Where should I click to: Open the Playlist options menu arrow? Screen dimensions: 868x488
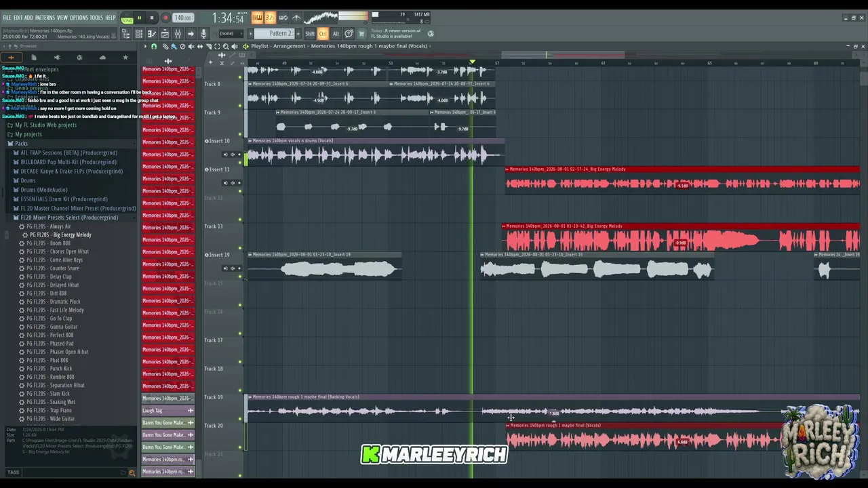[x=145, y=46]
